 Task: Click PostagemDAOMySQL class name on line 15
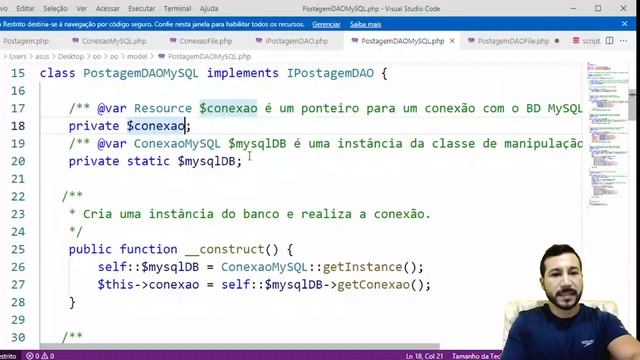pos(141,73)
